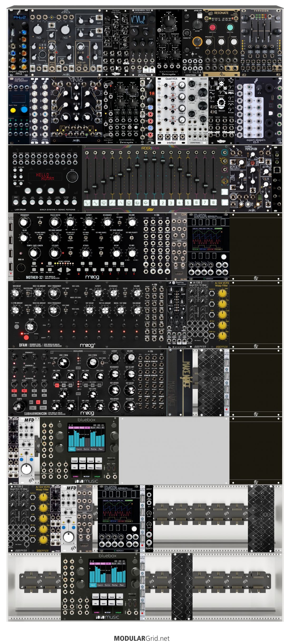Click the Fader Funk button numbered 4
Viewport: 284px width, 644px height.
pos(180,203)
